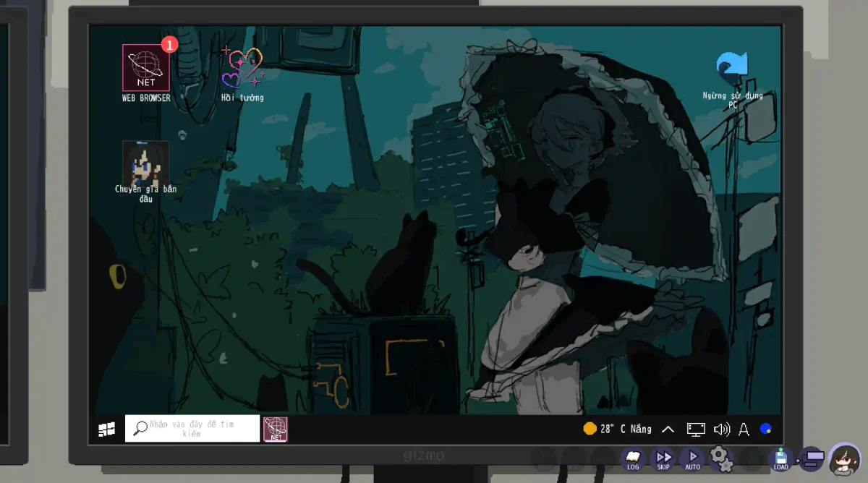868x483 pixels.
Task: Expand the hidden tray icons chevron
Action: pyautogui.click(x=668, y=429)
